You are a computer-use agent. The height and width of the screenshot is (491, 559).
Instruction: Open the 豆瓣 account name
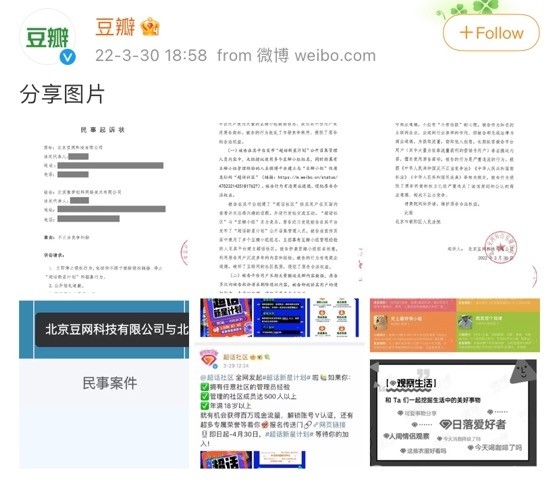pyautogui.click(x=115, y=27)
